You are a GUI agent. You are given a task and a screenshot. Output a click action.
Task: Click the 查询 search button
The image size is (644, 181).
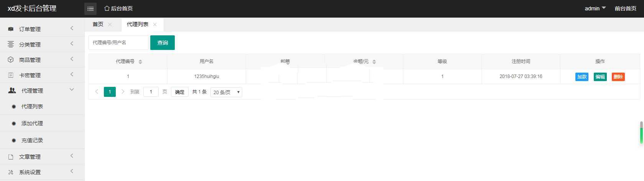(x=163, y=43)
